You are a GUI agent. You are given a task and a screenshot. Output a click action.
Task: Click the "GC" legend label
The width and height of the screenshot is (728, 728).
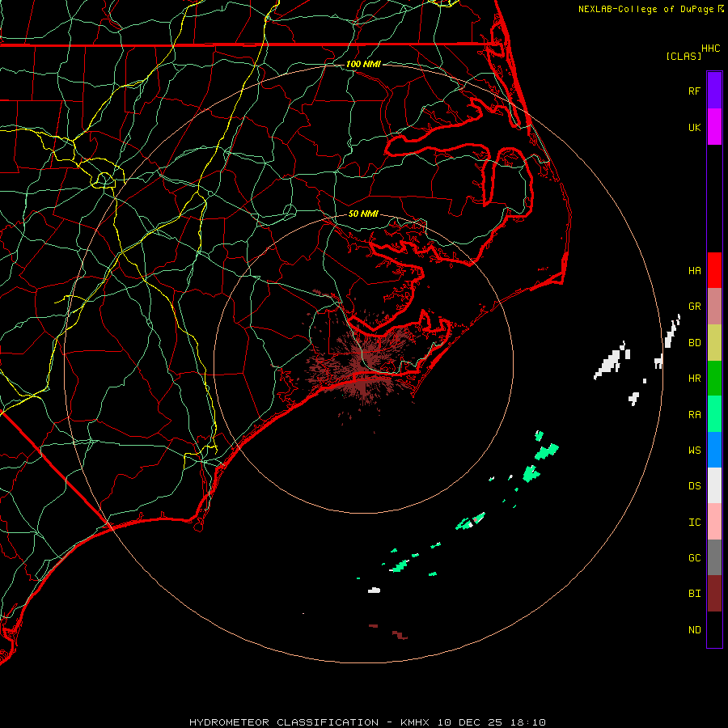[x=694, y=557]
